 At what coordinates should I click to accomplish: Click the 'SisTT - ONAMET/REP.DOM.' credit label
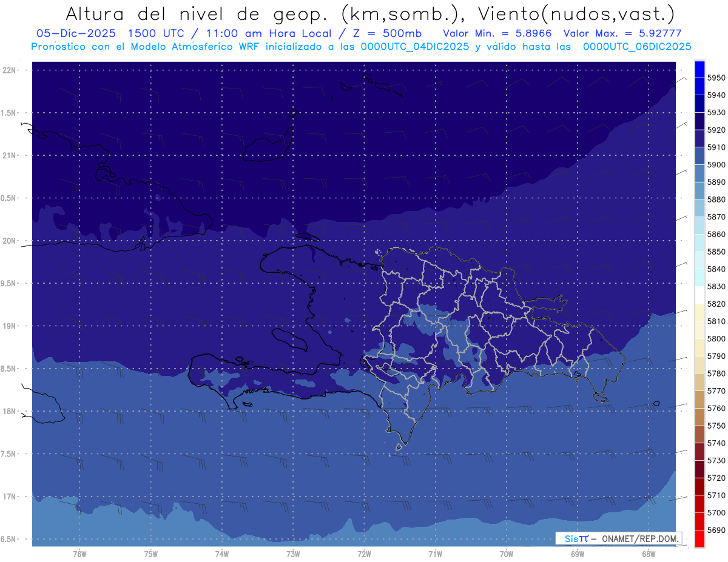[x=618, y=538]
